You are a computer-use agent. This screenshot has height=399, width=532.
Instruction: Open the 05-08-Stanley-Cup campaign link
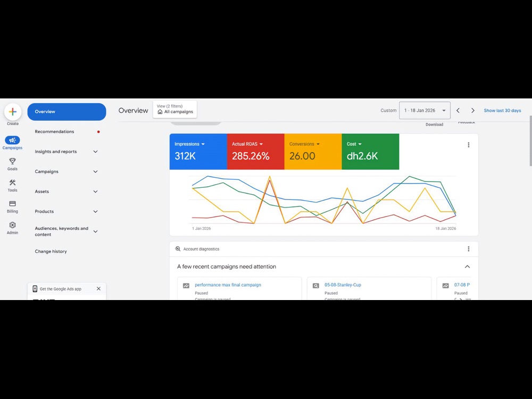coord(343,285)
